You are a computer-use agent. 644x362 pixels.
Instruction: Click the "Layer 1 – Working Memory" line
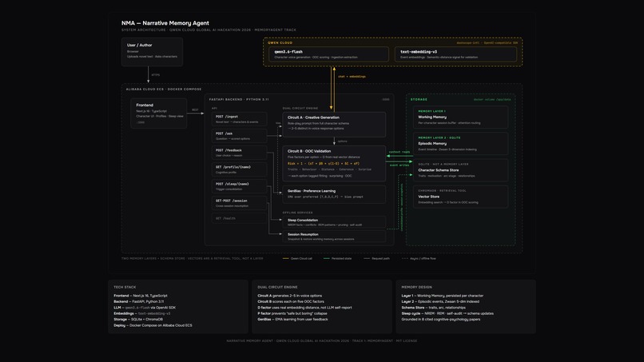443,296
